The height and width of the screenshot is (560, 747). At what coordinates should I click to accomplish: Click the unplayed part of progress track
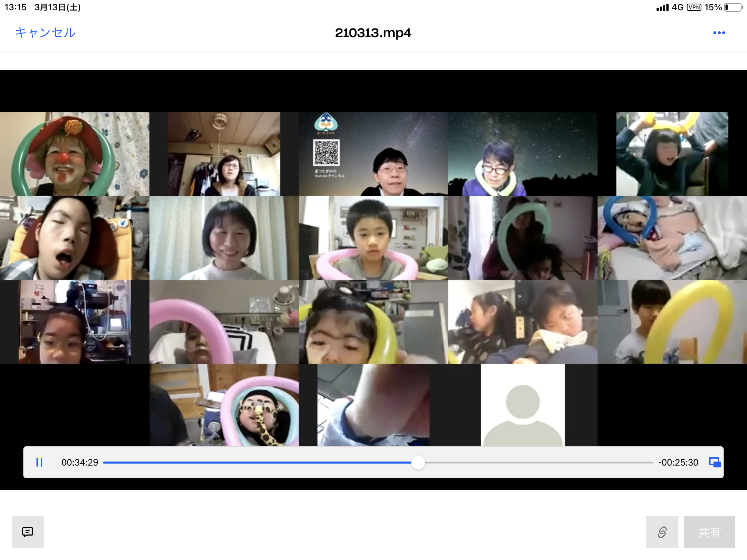tap(539, 462)
